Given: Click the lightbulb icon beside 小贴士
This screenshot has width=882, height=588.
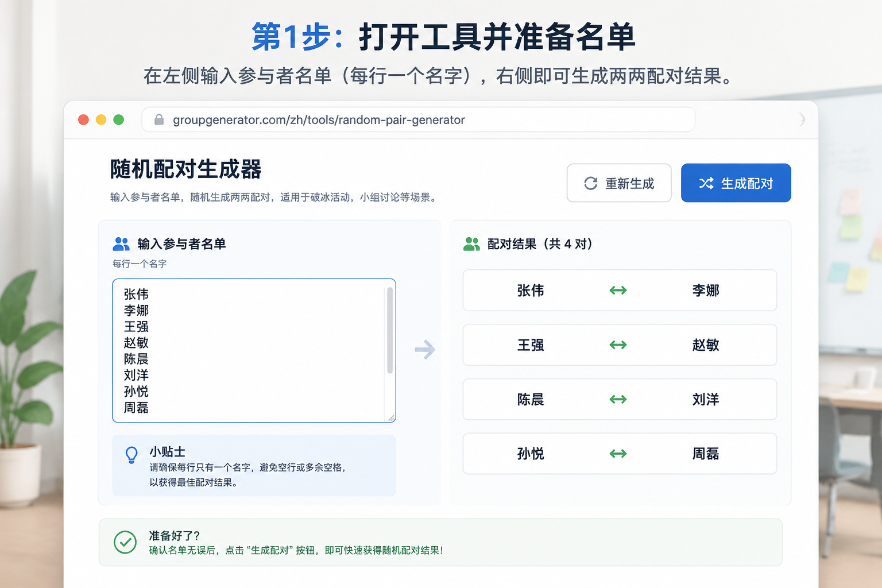Looking at the screenshot, I should click(x=131, y=455).
